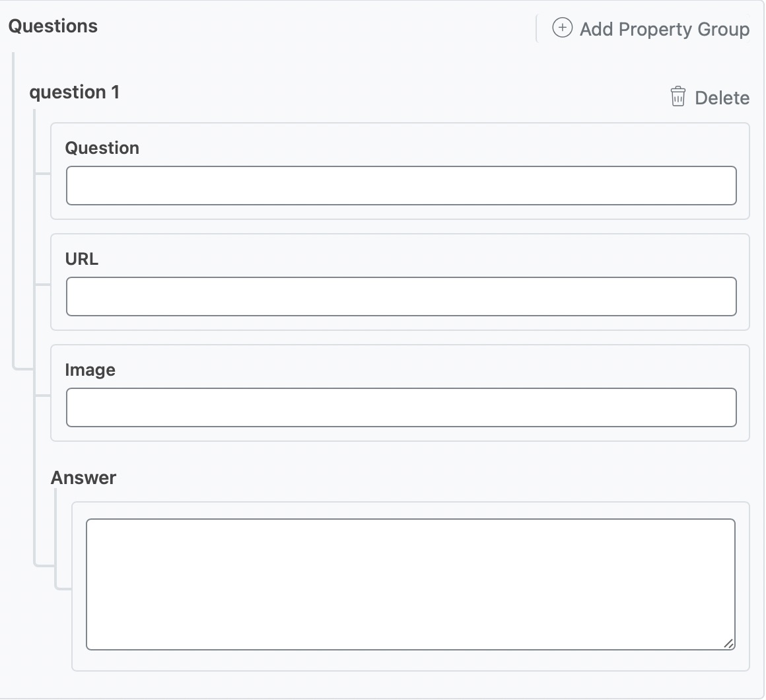The width and height of the screenshot is (766, 700).
Task: Click the "Image" field label
Action: click(x=90, y=370)
